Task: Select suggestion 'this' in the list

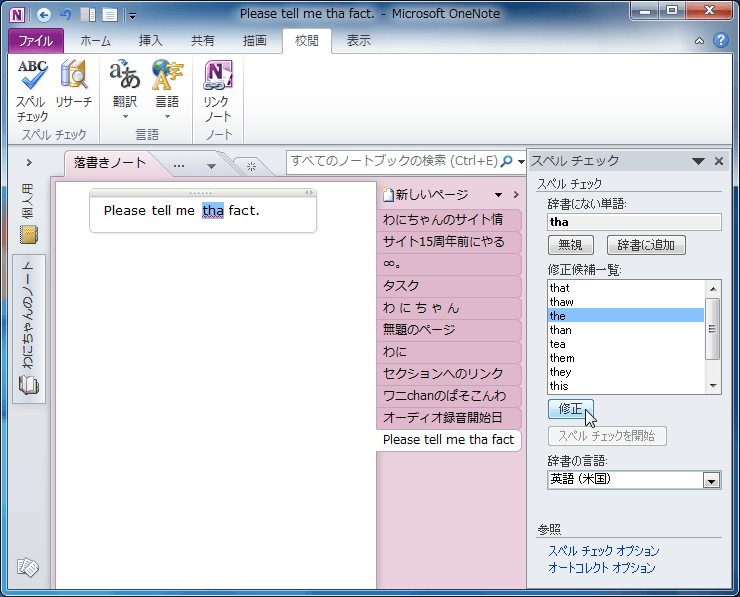Action: pyautogui.click(x=626, y=386)
